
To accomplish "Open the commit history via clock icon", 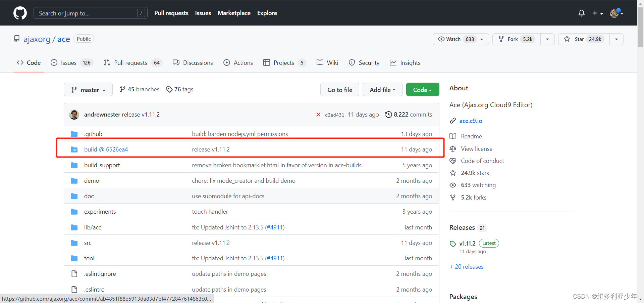I will click(389, 115).
